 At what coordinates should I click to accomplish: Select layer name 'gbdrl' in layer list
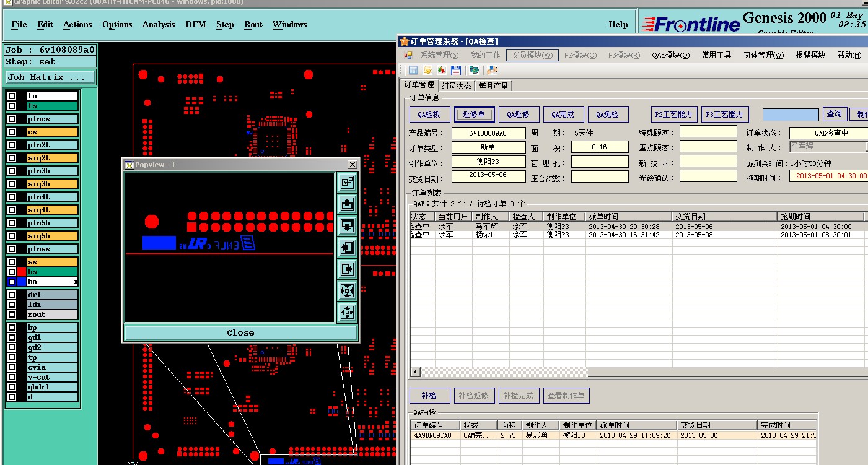[53, 387]
